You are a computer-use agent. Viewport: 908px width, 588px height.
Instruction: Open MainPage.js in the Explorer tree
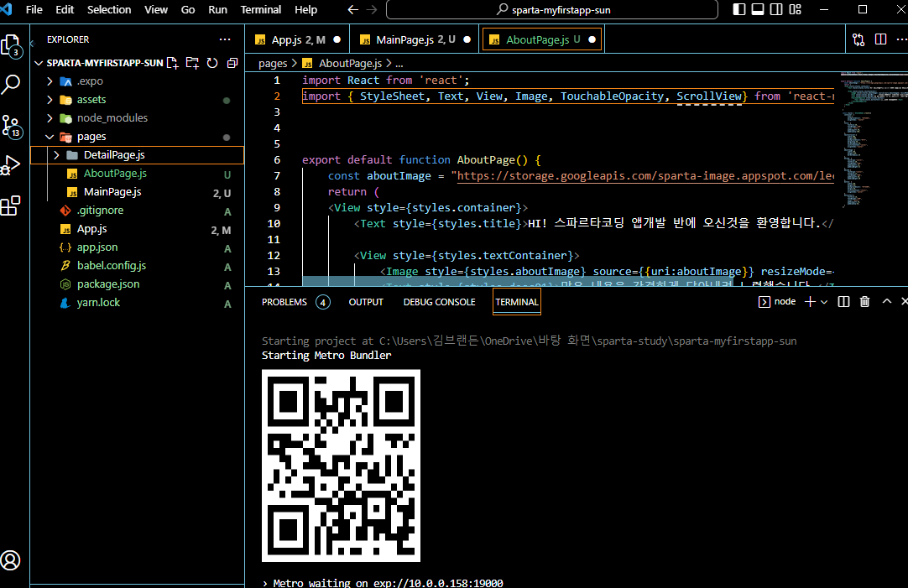(x=138, y=192)
